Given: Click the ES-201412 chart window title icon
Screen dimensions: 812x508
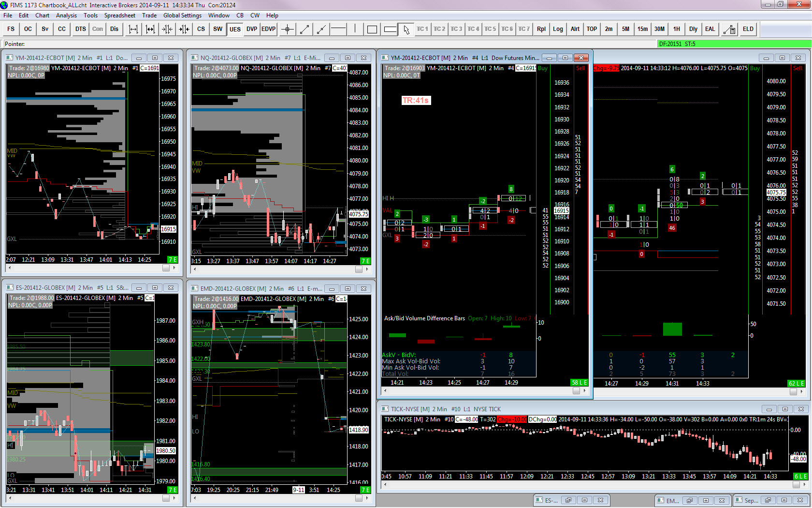Looking at the screenshot, I should [10, 287].
